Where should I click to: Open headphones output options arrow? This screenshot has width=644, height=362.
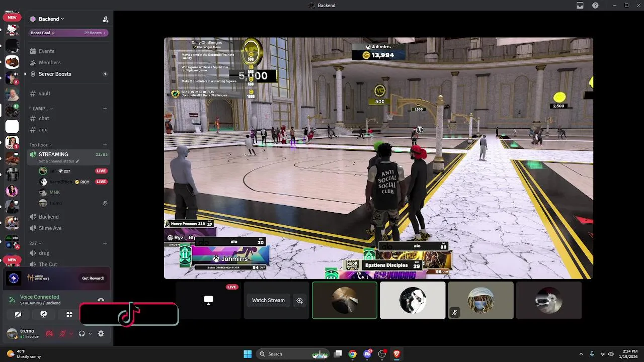(x=90, y=333)
